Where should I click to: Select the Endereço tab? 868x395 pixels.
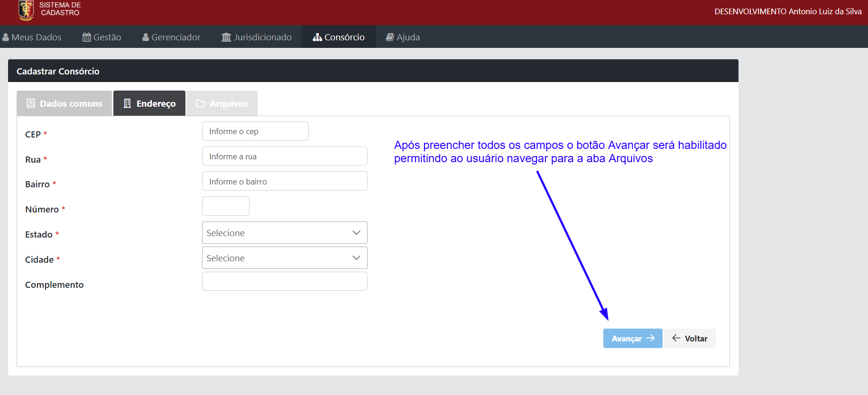[149, 103]
